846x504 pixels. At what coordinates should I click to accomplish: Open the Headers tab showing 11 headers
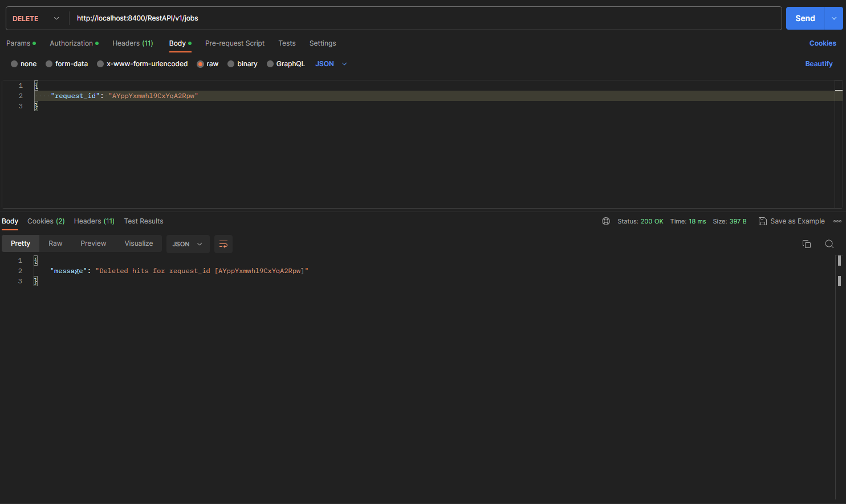tap(132, 43)
